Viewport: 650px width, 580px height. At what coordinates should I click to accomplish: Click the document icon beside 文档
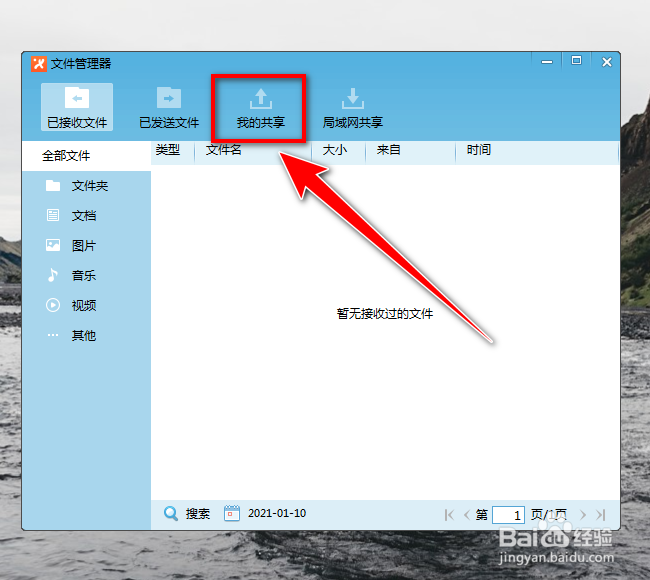coord(53,215)
